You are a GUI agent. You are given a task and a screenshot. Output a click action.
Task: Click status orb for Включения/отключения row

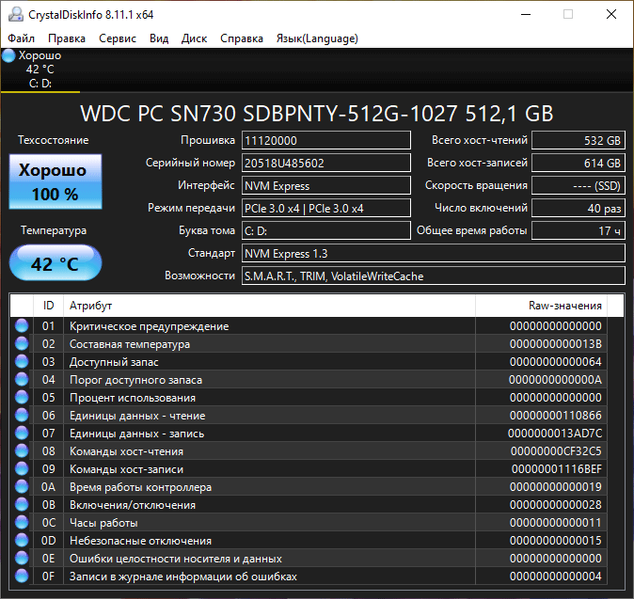click(22, 505)
